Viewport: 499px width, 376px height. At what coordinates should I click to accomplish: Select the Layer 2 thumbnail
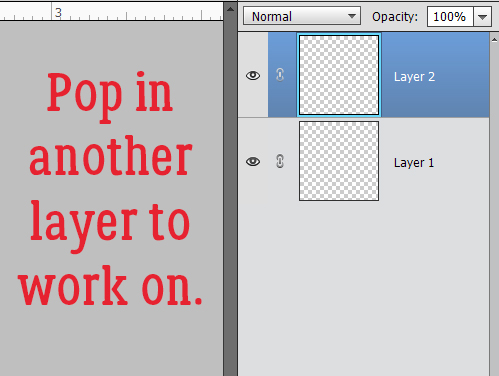tap(339, 75)
